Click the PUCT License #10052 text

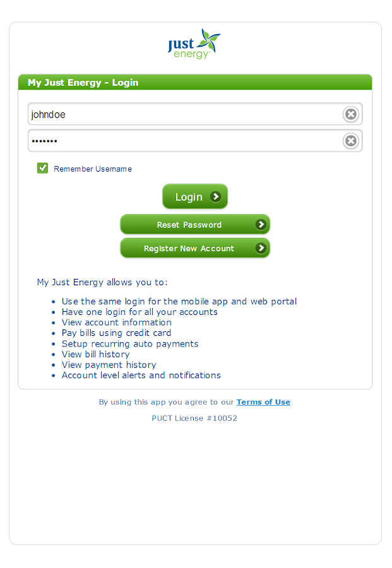point(194,418)
